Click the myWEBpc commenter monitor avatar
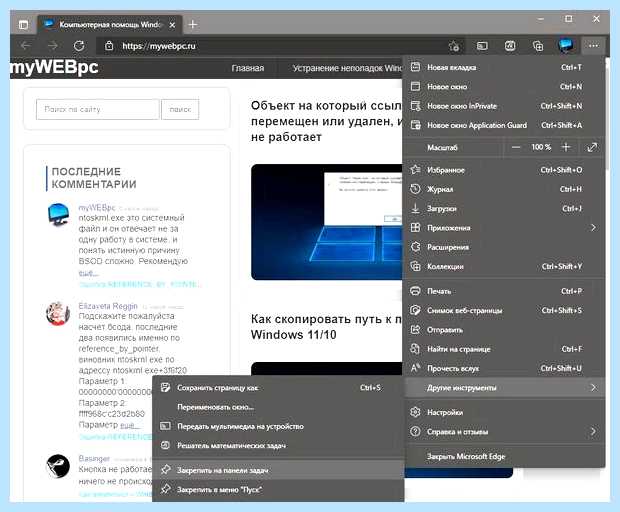The height and width of the screenshot is (512, 620). coord(59,214)
